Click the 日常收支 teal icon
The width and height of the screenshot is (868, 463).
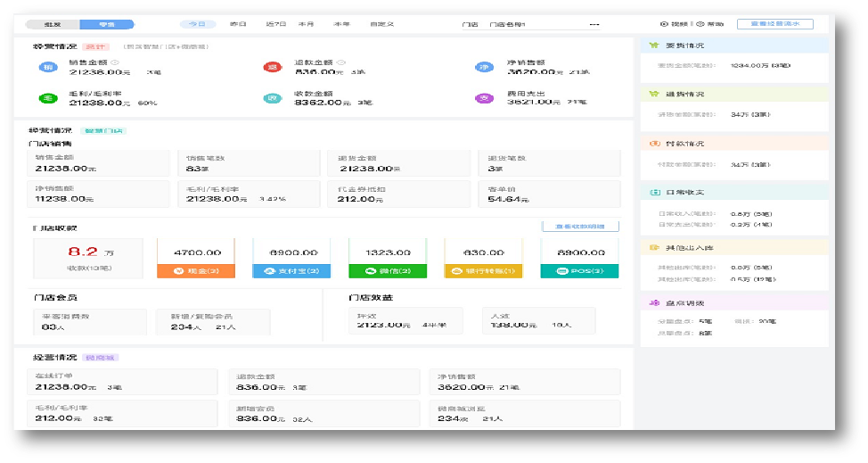pos(654,192)
